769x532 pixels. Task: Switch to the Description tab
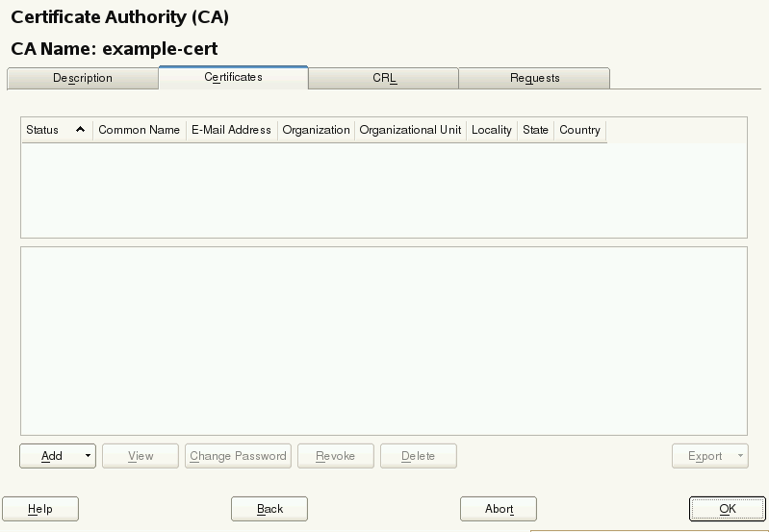[x=82, y=78]
